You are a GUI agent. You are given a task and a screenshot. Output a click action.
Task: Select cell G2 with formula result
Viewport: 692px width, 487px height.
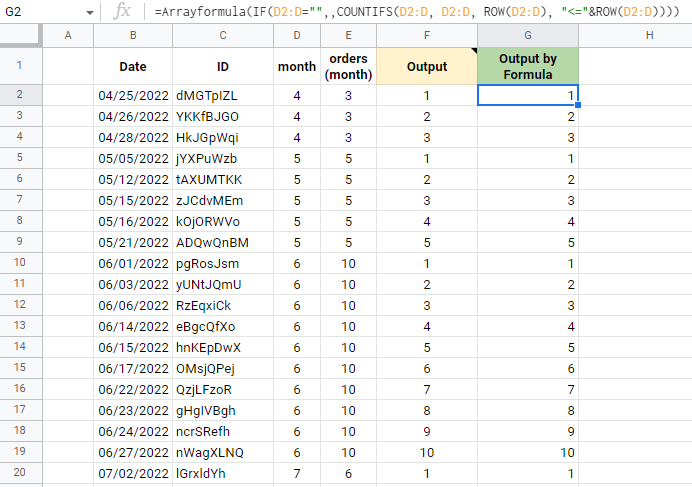point(528,95)
